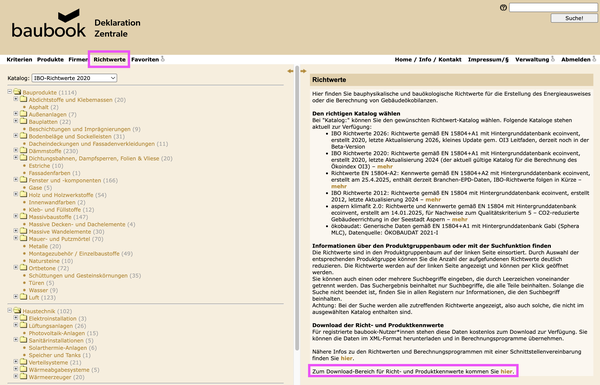600x385 pixels.
Task: Select Türen (5) in the tree
Action: (41, 283)
